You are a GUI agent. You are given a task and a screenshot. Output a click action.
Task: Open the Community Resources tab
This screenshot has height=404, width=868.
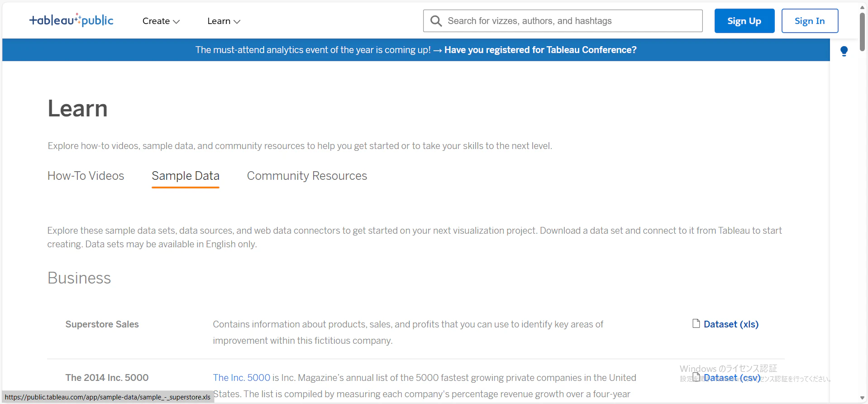[x=307, y=176]
